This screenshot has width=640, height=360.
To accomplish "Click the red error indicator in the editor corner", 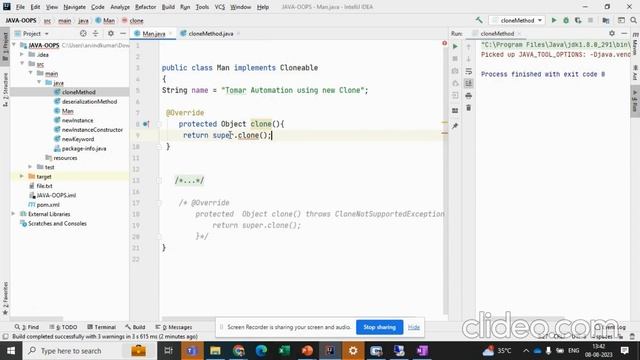I will pos(444,43).
